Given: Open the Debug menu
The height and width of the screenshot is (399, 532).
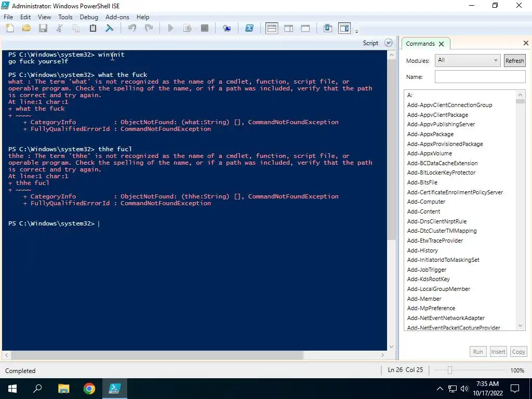Looking at the screenshot, I should coord(89,17).
